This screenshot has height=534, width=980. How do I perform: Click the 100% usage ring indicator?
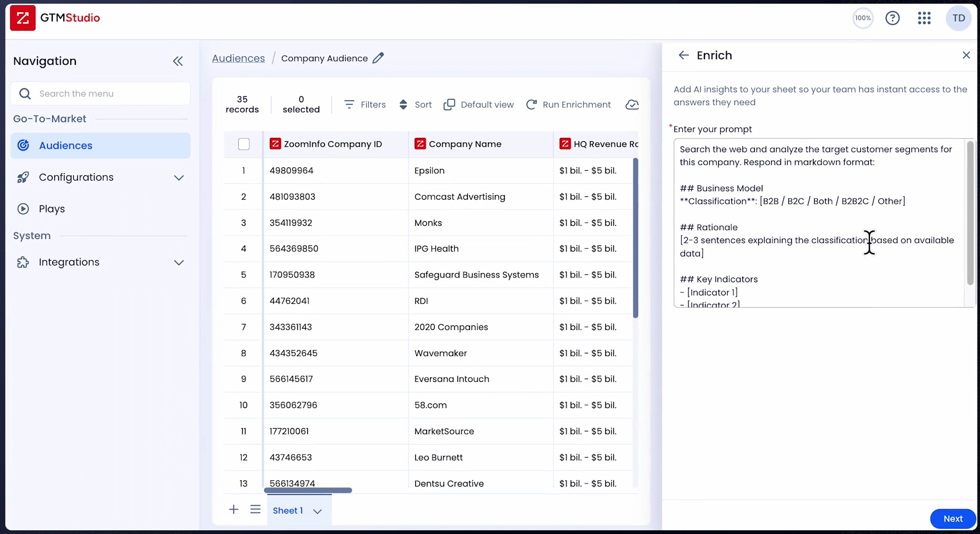[x=863, y=18]
